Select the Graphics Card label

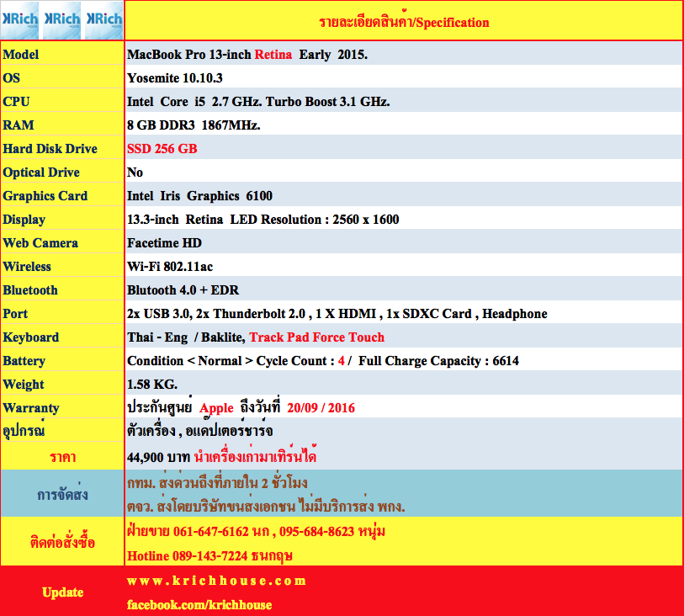62,196
